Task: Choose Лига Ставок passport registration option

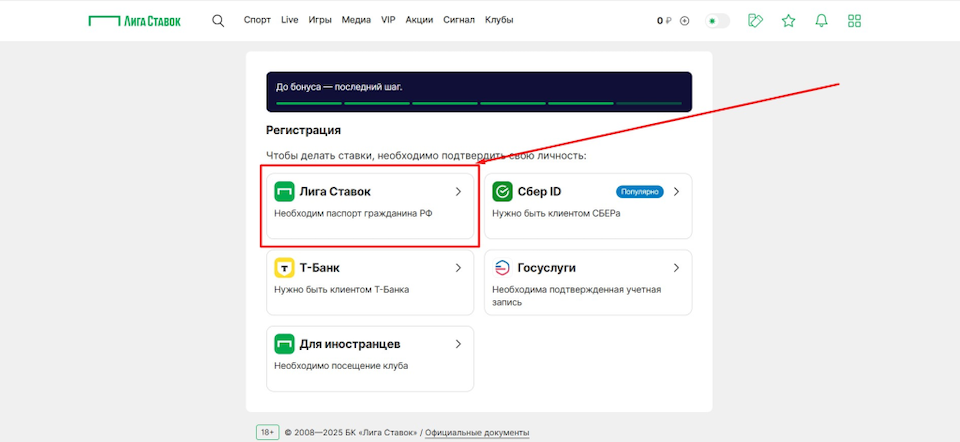Action: [x=369, y=201]
